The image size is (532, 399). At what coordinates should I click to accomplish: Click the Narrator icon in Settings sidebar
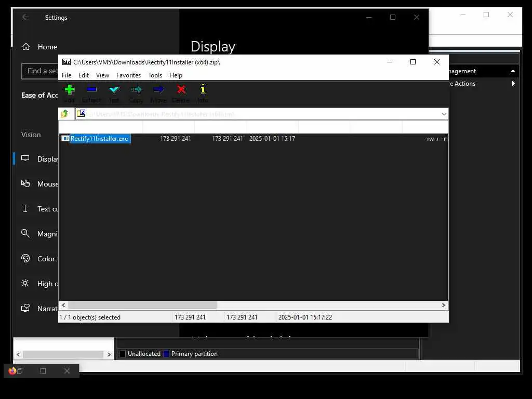click(x=25, y=308)
